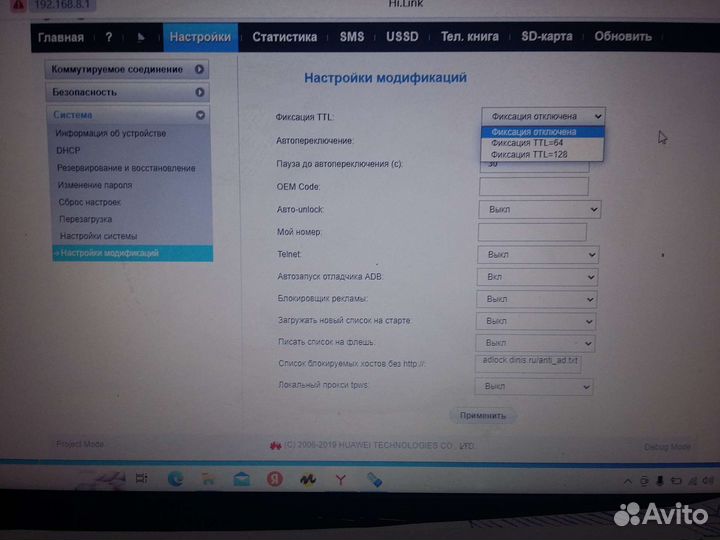The width and height of the screenshot is (720, 540).
Task: Close the Фиксация TTL combo box
Action: pos(543,116)
